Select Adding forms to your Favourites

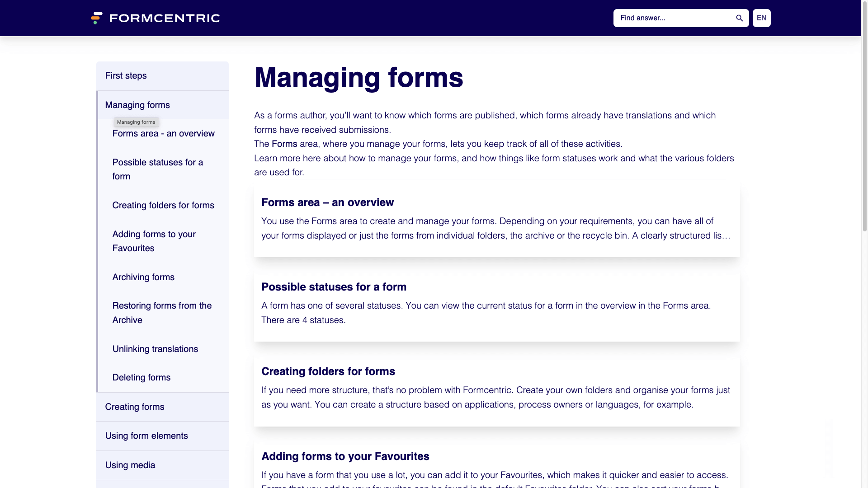pos(154,241)
